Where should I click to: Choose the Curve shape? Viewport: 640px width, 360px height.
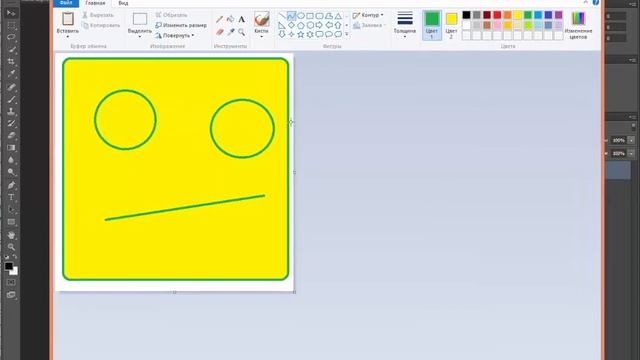point(291,16)
